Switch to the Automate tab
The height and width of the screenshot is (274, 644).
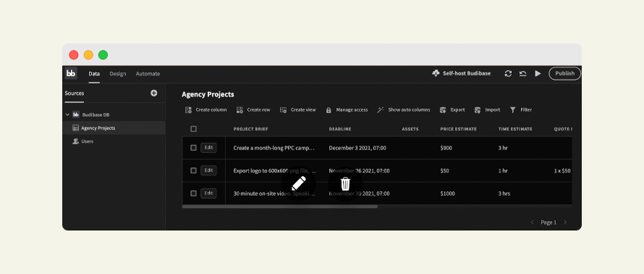148,74
